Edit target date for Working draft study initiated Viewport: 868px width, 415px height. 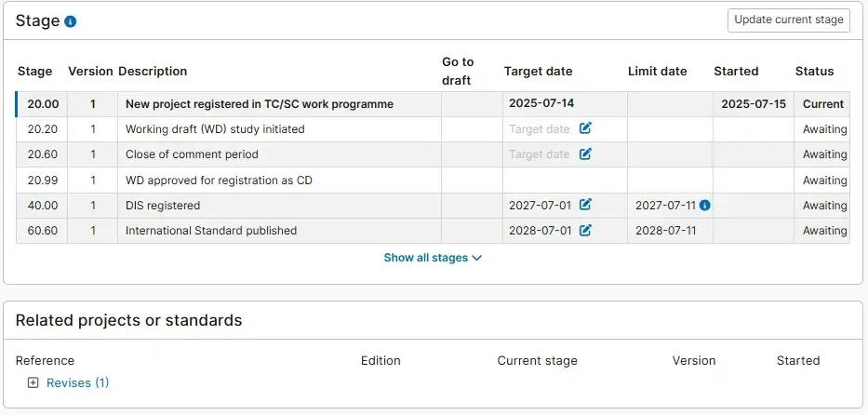pos(585,128)
